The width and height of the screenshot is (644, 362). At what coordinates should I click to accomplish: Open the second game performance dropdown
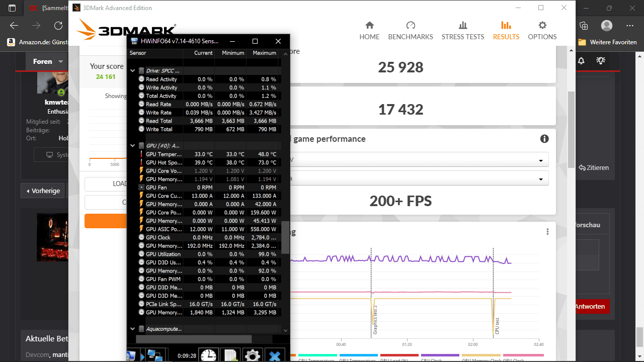420,178
